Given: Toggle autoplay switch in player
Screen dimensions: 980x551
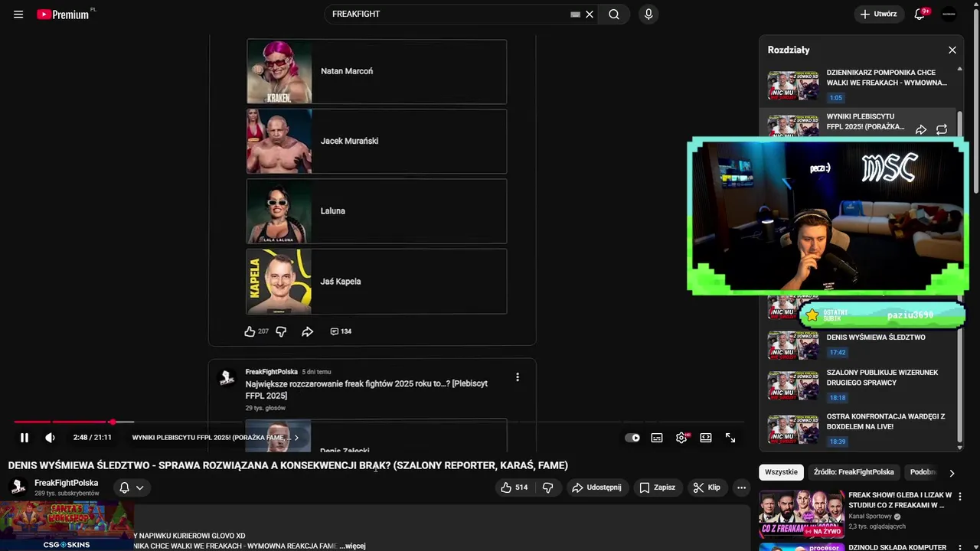Looking at the screenshot, I should pos(632,438).
